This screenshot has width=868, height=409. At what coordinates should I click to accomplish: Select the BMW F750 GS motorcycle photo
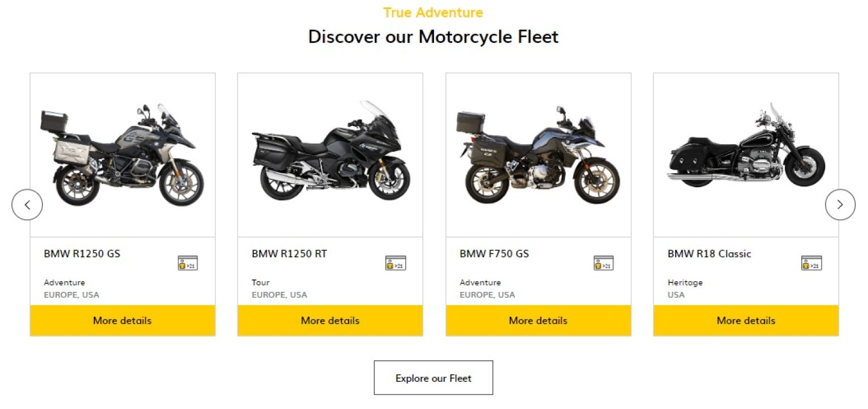(x=537, y=153)
